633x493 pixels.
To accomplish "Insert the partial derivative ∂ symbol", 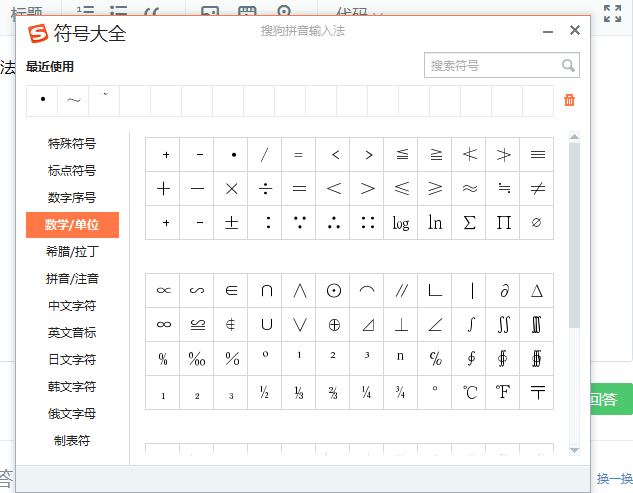I will click(503, 290).
